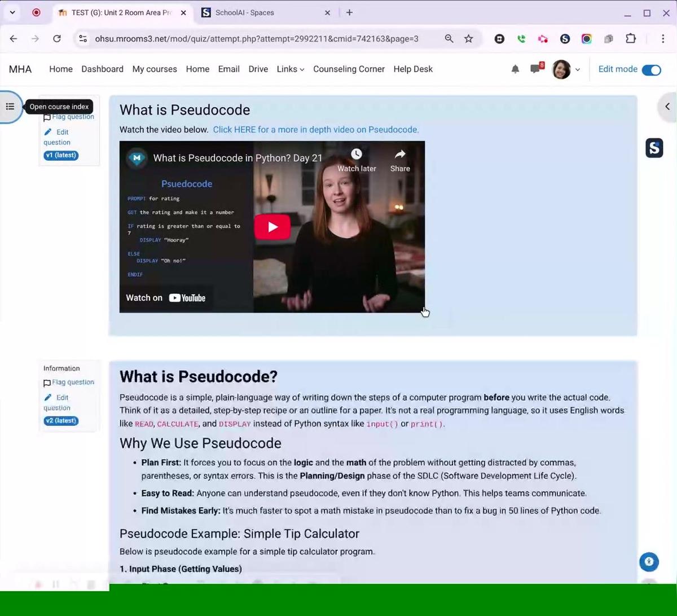This screenshot has height=616, width=677.
Task: Open the Counseling Corner menu item
Action: pos(349,69)
